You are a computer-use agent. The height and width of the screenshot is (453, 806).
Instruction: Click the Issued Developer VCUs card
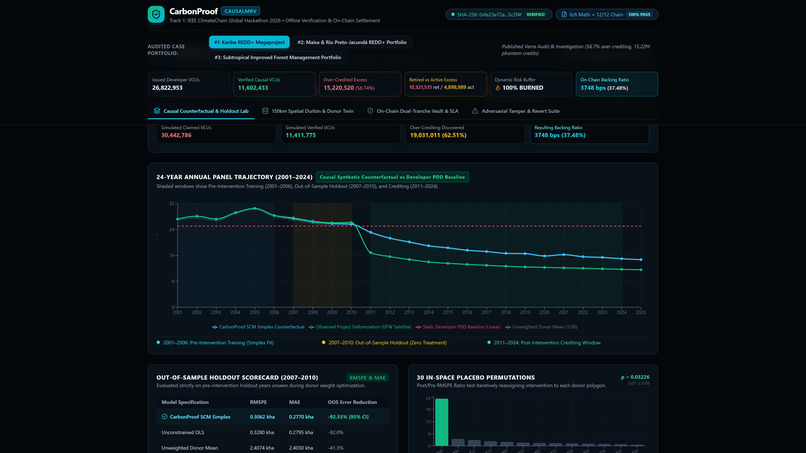[x=189, y=84]
